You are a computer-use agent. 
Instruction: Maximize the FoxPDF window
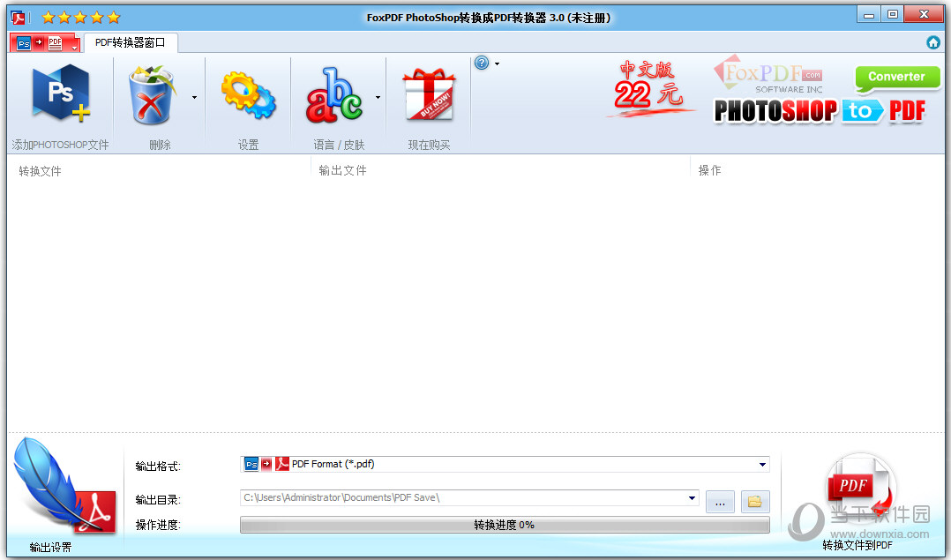tap(893, 14)
